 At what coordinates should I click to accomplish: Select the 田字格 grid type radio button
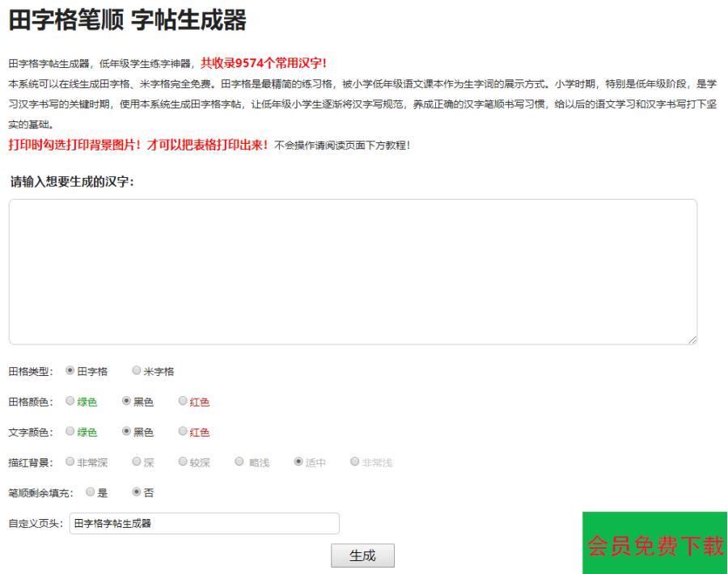[70, 371]
